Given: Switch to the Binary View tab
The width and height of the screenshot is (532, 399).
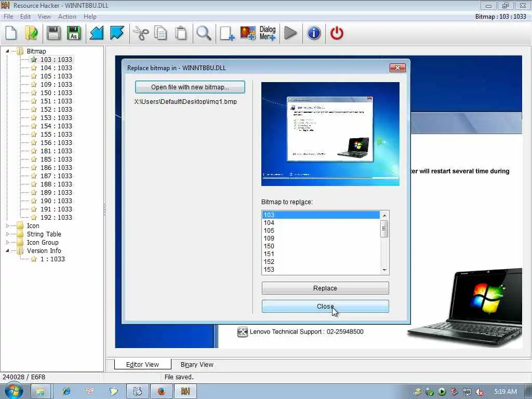Looking at the screenshot, I should click(197, 364).
